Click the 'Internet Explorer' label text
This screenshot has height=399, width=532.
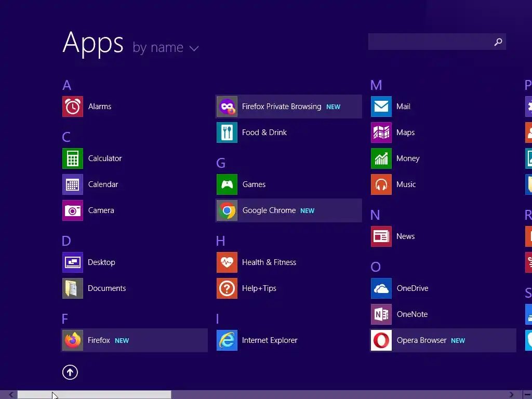point(270,340)
